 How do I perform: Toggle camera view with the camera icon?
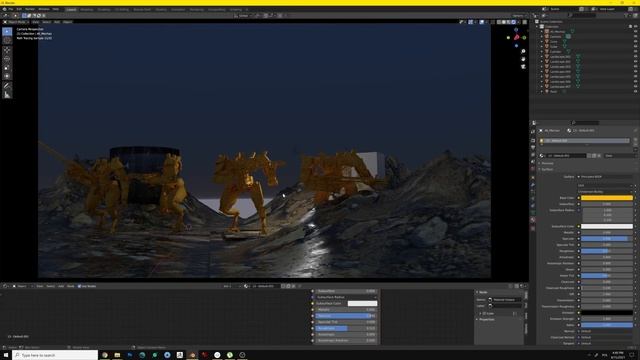(523, 66)
